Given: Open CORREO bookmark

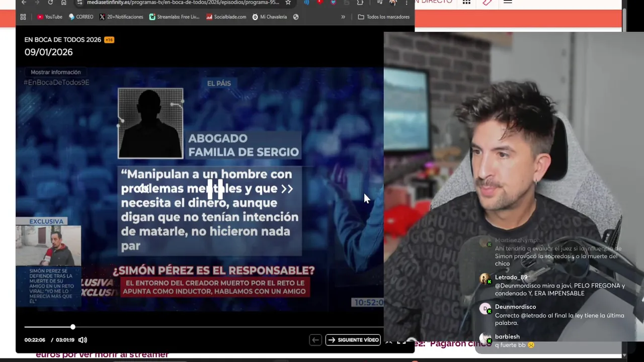Looking at the screenshot, I should click(81, 17).
